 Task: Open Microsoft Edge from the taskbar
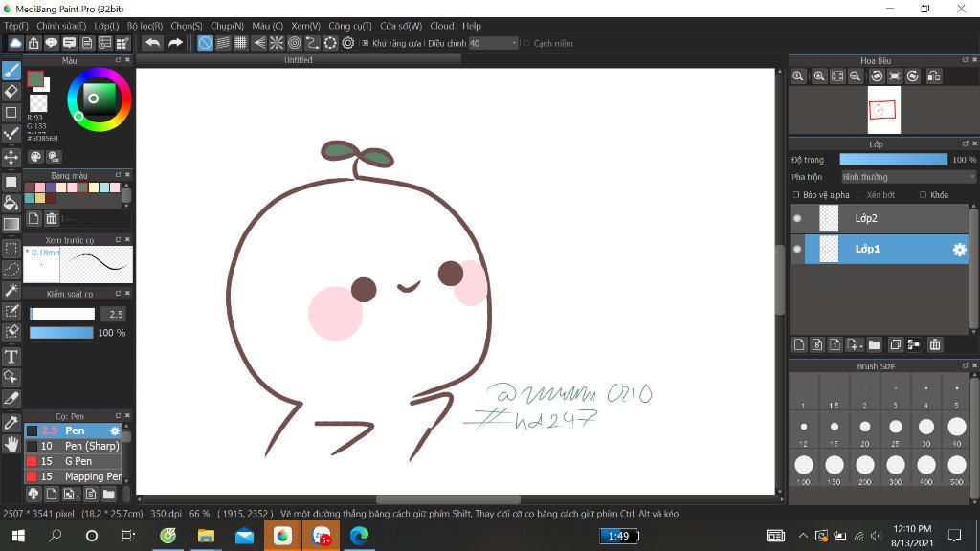[360, 536]
